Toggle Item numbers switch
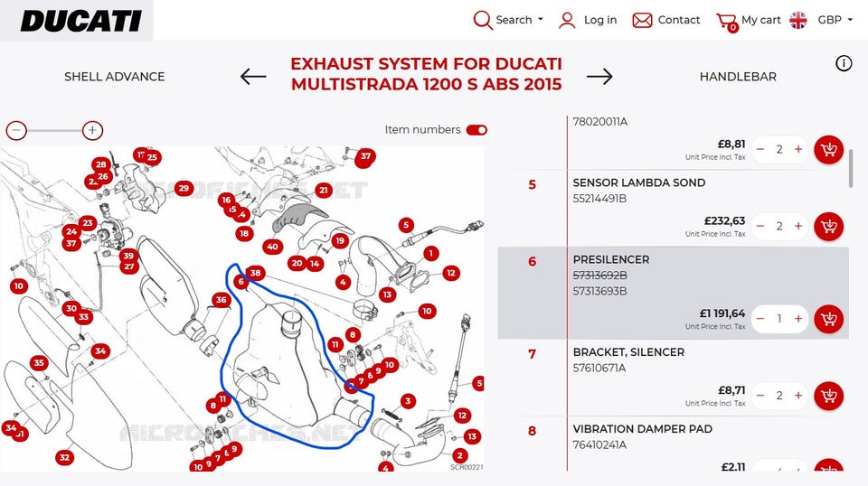This screenshot has width=868, height=486. [476, 130]
